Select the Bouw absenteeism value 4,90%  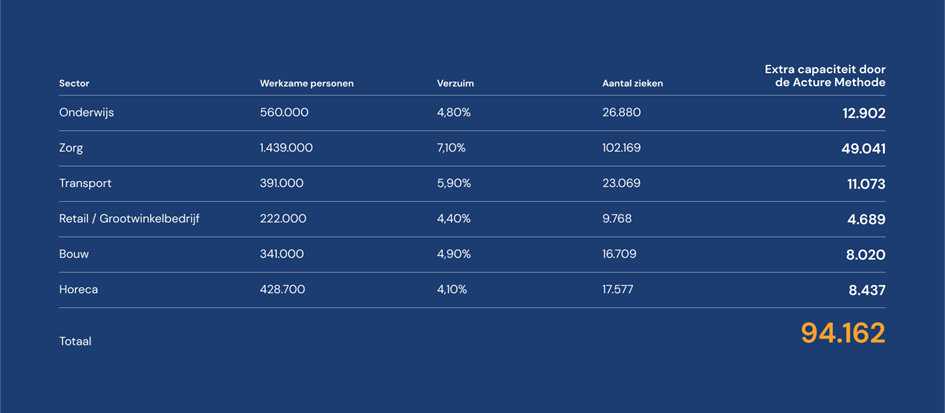click(x=454, y=254)
